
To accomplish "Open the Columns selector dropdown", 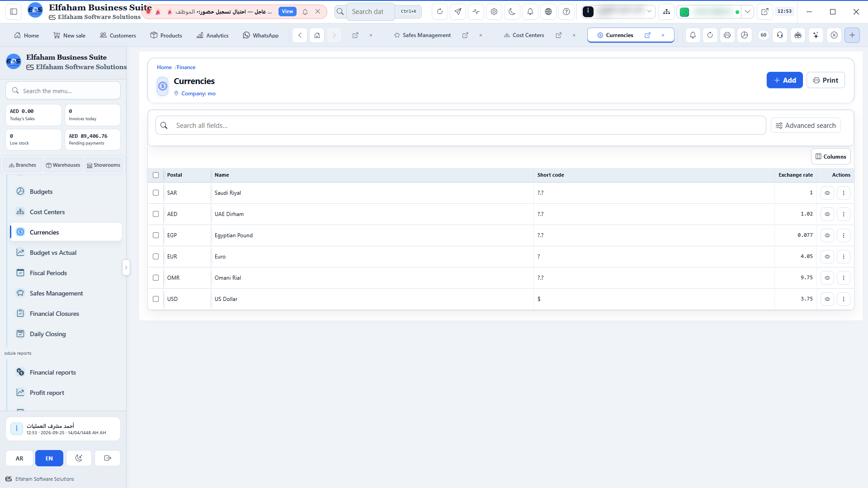I will [x=830, y=156].
